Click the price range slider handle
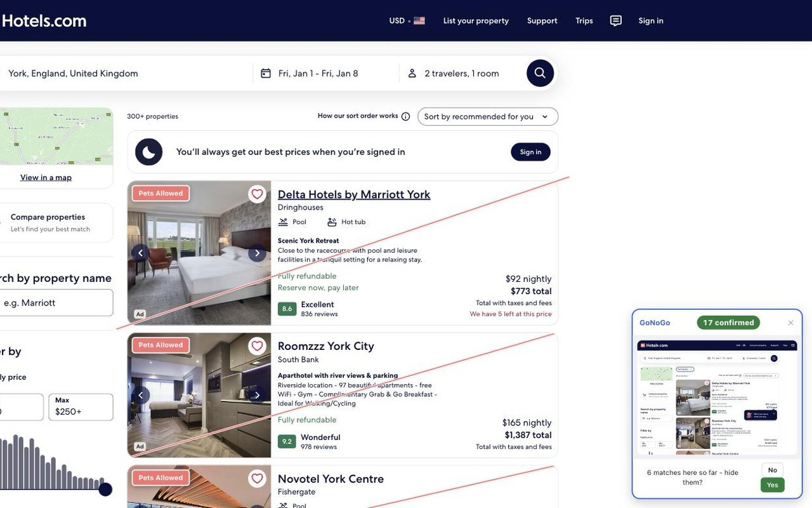This screenshot has height=508, width=812. pos(105,489)
